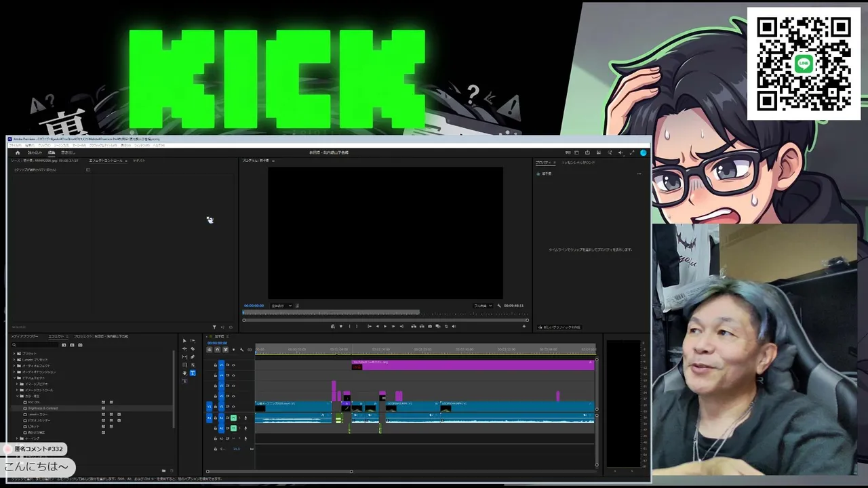868x488 pixels.
Task: Select the Rectangle tool
Action: point(184,365)
